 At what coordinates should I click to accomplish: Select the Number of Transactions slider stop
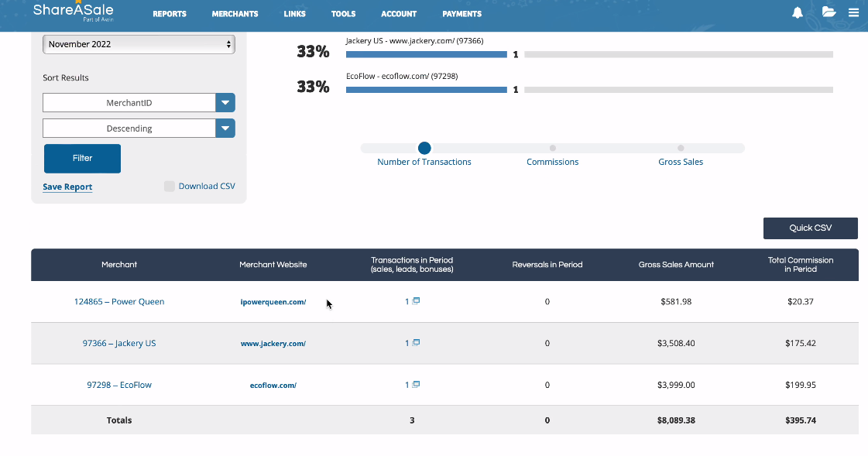424,149
